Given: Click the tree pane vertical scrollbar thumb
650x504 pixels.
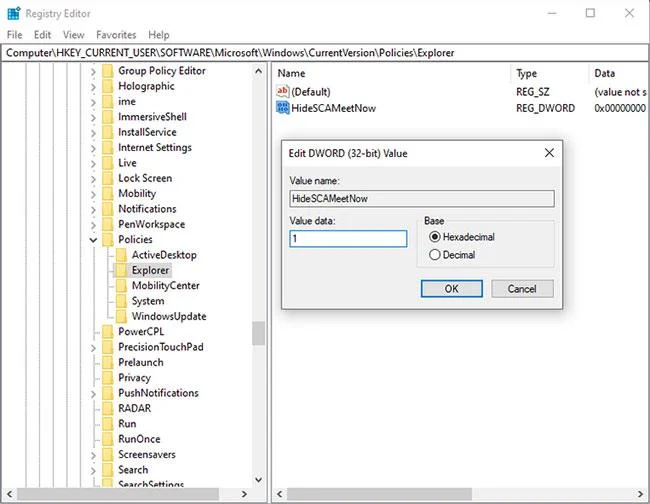Looking at the screenshot, I should click(x=259, y=333).
